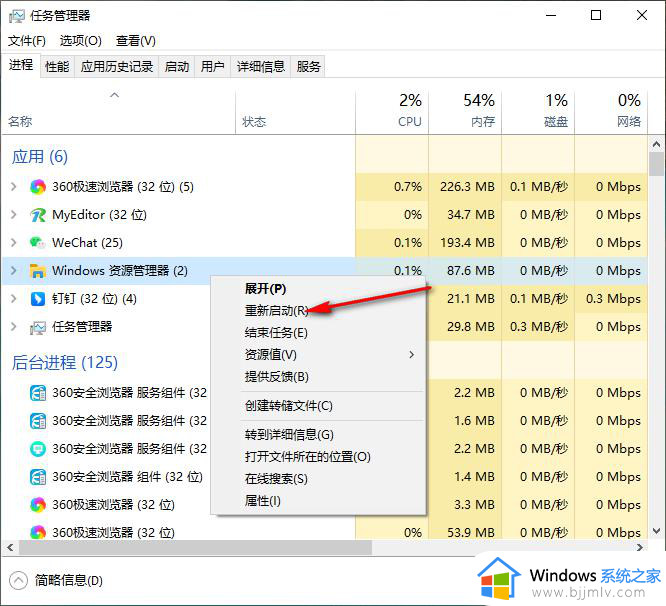
Task: Click the 应用 (6) group heading
Action: [x=40, y=157]
